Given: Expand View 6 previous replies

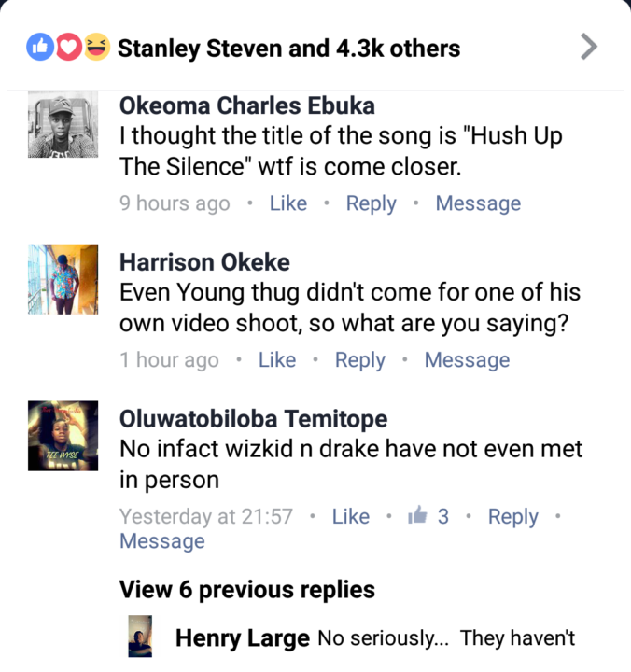Looking at the screenshot, I should (x=246, y=590).
